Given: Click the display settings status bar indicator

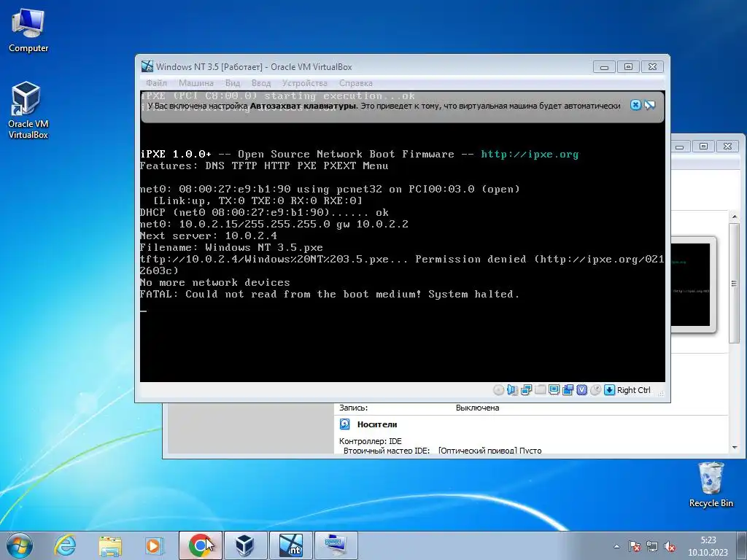Looking at the screenshot, I should 554,390.
